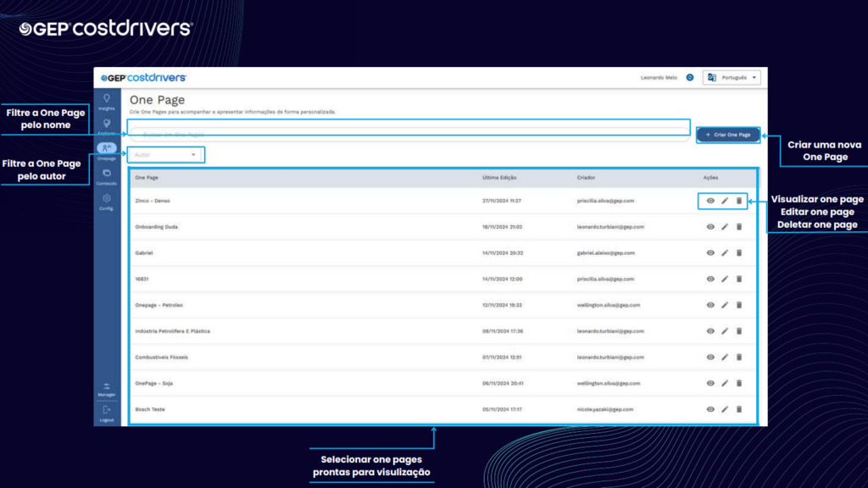868x488 pixels.
Task: Edit the Onboarding Duda one page
Action: (725, 227)
